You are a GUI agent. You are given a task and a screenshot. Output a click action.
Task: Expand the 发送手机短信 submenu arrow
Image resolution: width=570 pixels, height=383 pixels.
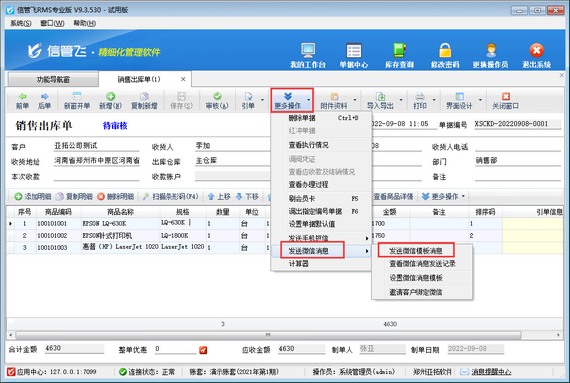pyautogui.click(x=367, y=238)
